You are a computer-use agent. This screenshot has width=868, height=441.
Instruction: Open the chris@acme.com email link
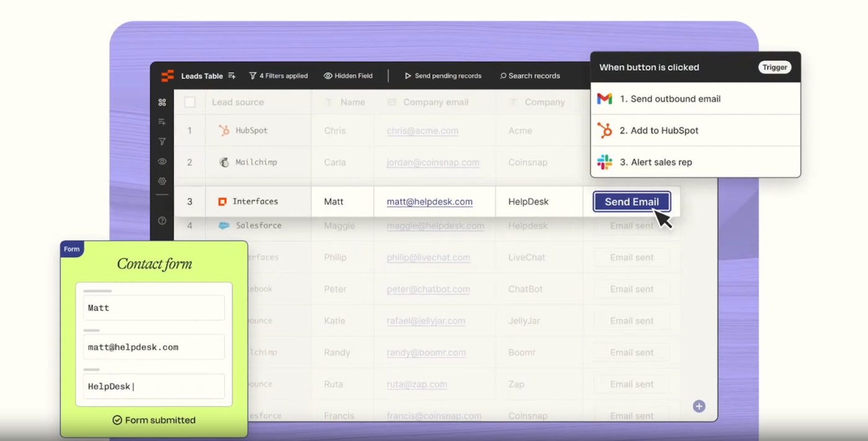422,131
